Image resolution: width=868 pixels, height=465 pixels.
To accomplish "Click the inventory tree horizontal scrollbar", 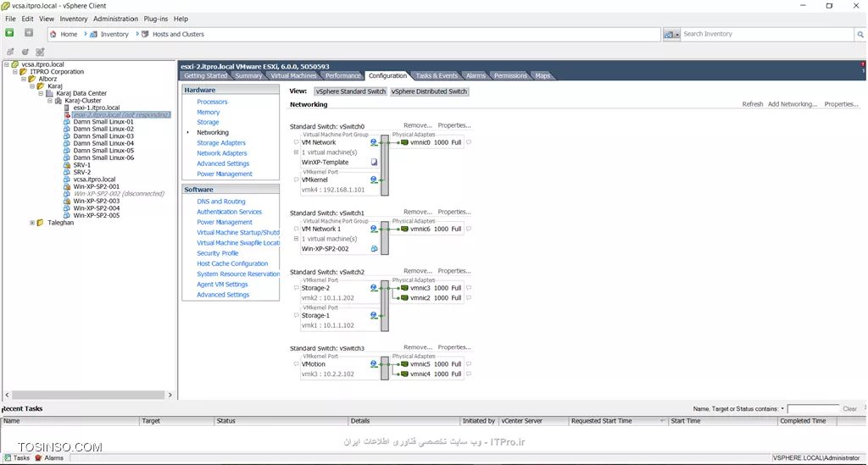I will [x=88, y=396].
